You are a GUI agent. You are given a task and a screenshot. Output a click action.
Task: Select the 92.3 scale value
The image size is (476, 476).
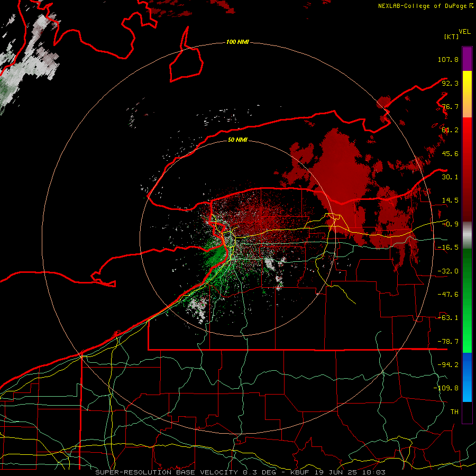(x=450, y=83)
